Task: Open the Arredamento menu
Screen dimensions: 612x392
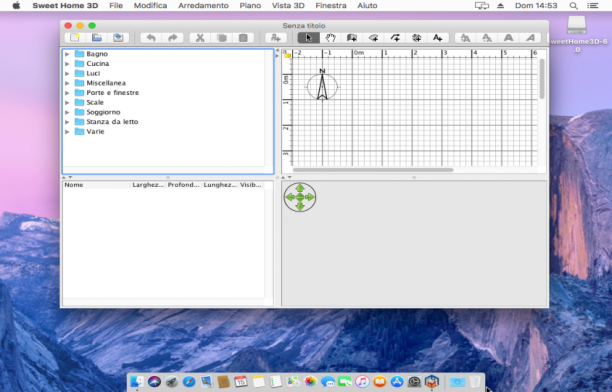Action: click(x=203, y=5)
